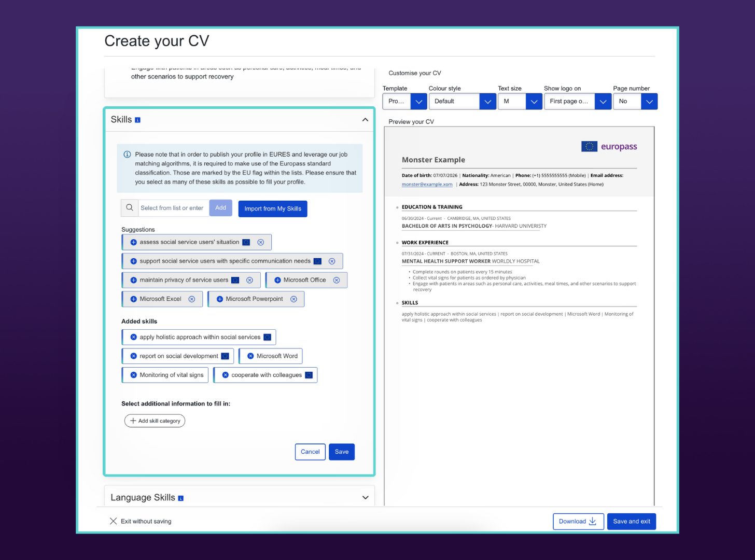
Task: Click SKILLS heading in CV preview
Action: pyautogui.click(x=410, y=303)
